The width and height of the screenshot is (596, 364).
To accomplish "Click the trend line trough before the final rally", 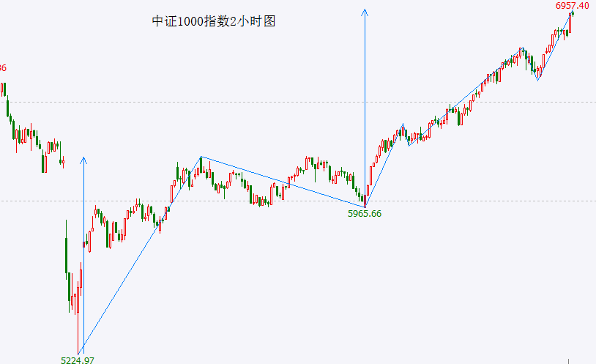I will pyautogui.click(x=538, y=80).
